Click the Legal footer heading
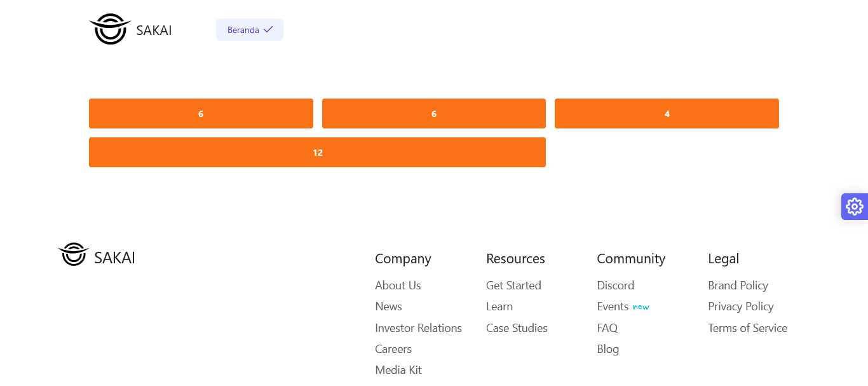The image size is (868, 386). (723, 259)
